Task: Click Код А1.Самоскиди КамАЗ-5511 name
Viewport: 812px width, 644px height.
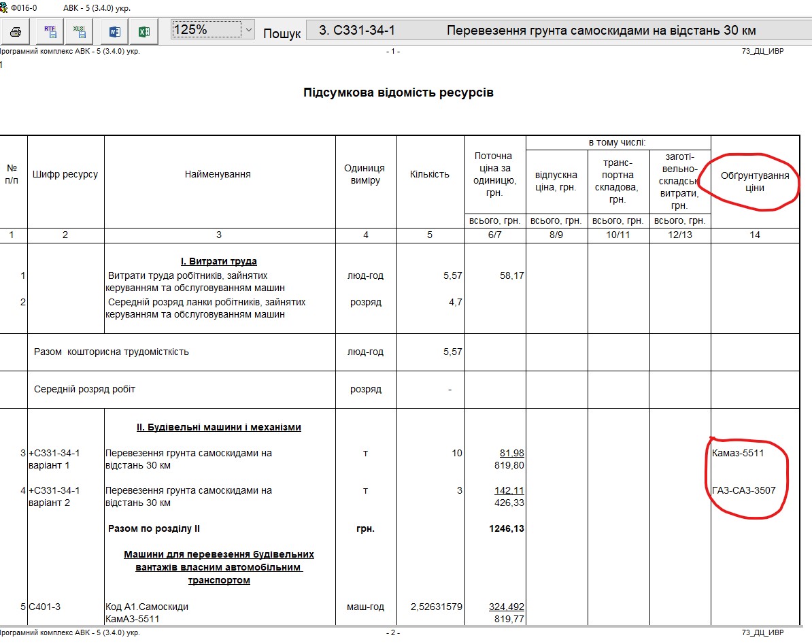Action: pyautogui.click(x=147, y=613)
